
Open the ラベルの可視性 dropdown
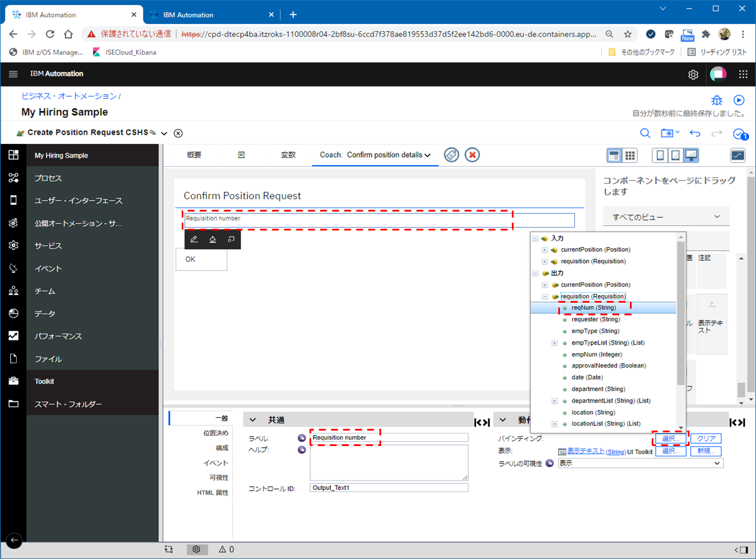(x=640, y=463)
